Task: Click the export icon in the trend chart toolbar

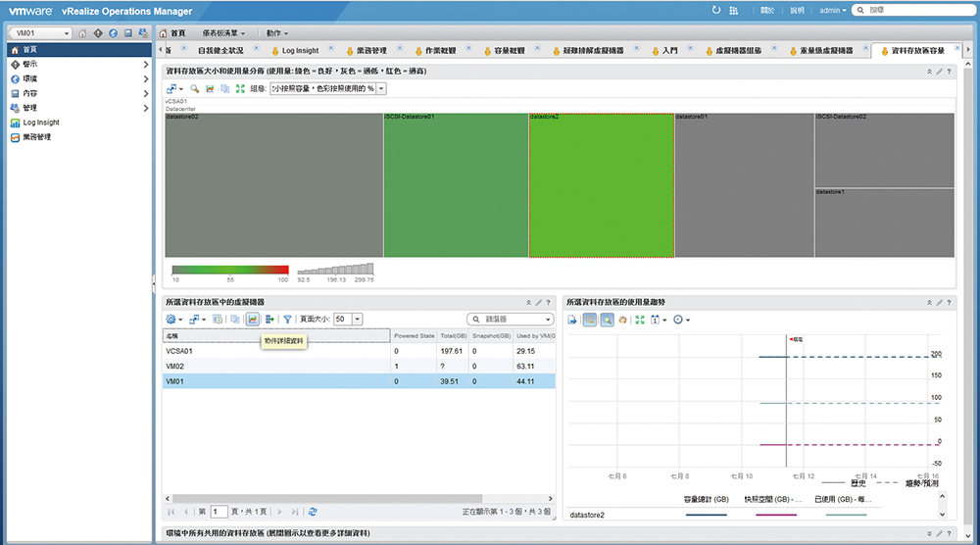Action: (x=572, y=320)
